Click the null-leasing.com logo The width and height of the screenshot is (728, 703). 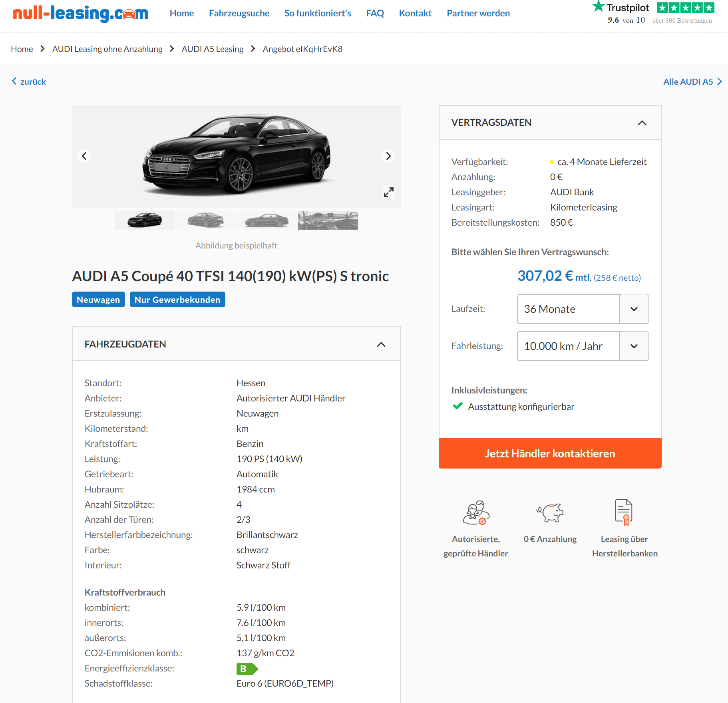click(x=81, y=14)
